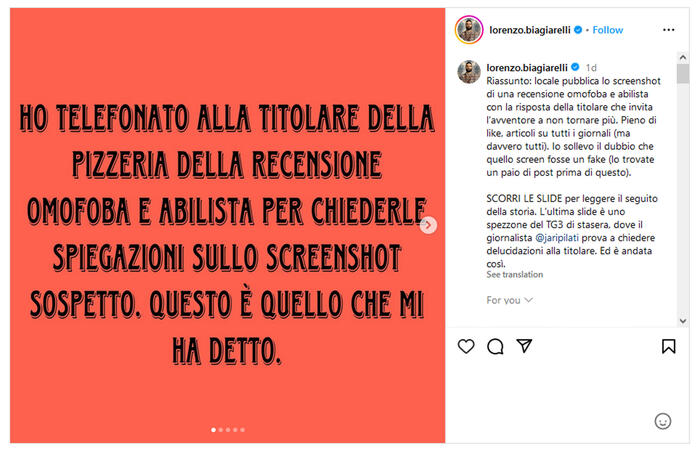Click the header profile picture with story ring
Image resolution: width=700 pixels, height=451 pixels.
469,30
